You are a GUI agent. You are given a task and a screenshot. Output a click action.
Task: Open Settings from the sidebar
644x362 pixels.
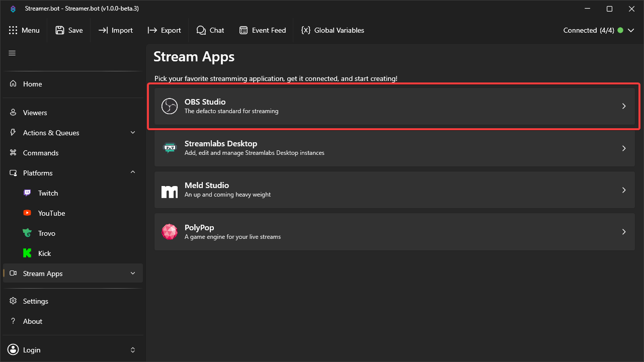point(35,301)
